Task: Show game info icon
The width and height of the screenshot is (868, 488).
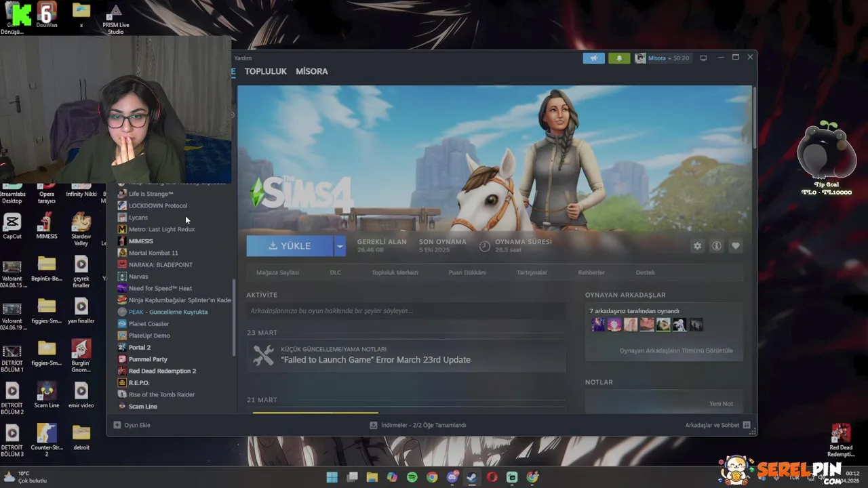Action: tap(716, 246)
